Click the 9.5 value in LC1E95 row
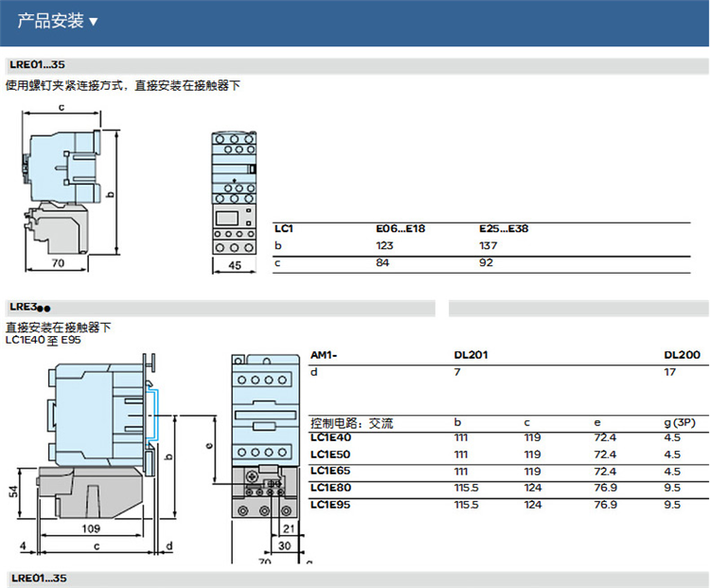This screenshot has height=588, width=710. coord(672,505)
